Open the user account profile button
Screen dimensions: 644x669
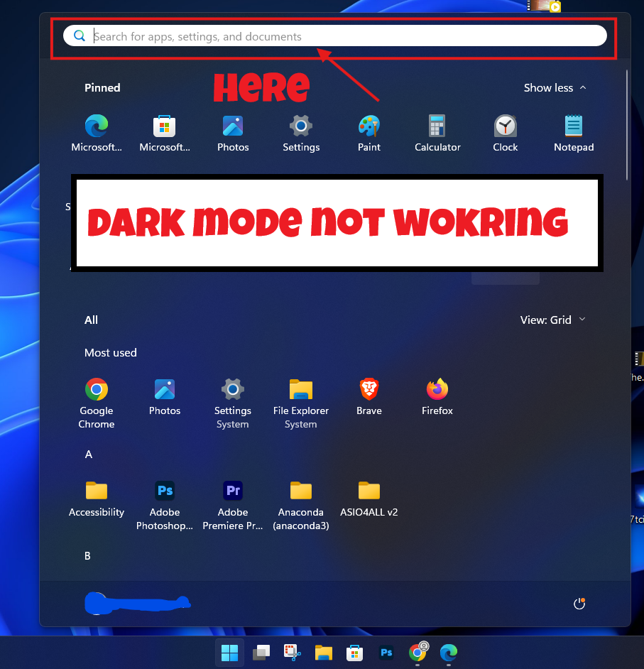[x=137, y=603]
